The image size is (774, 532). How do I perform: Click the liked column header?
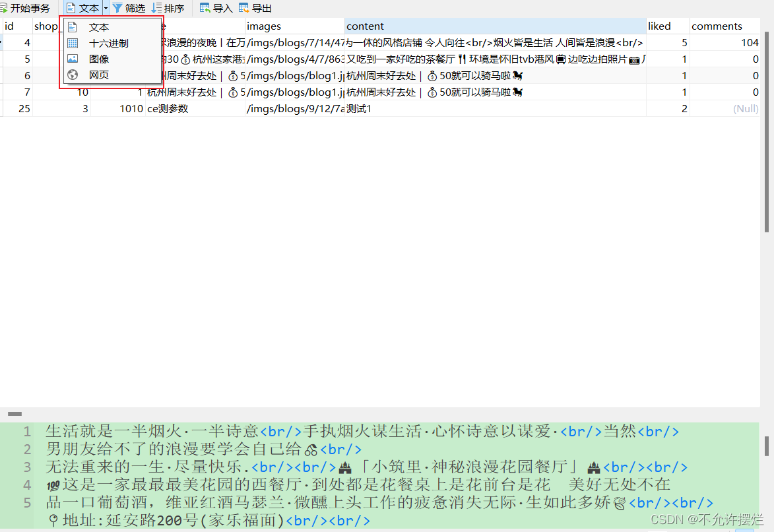click(x=668, y=26)
